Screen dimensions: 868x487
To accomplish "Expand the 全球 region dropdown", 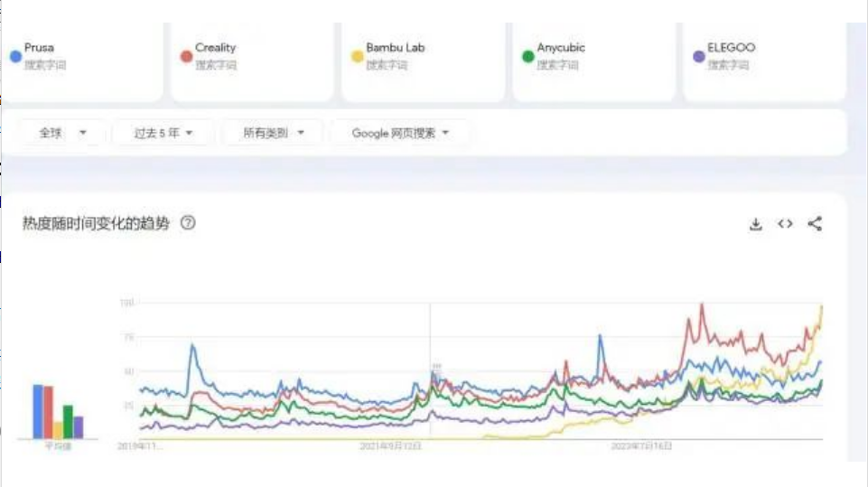I will [62, 133].
